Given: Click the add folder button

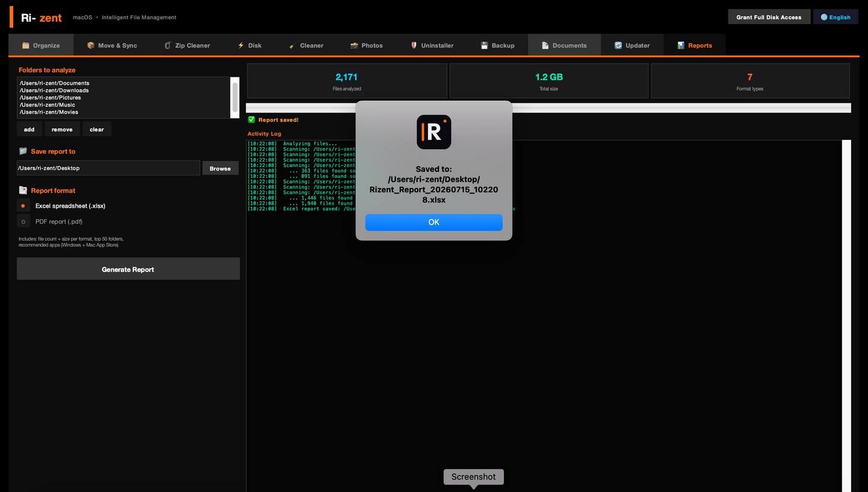Looking at the screenshot, I should (29, 129).
